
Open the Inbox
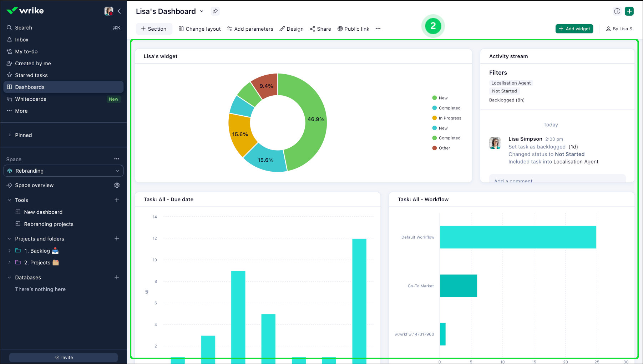click(x=64, y=40)
